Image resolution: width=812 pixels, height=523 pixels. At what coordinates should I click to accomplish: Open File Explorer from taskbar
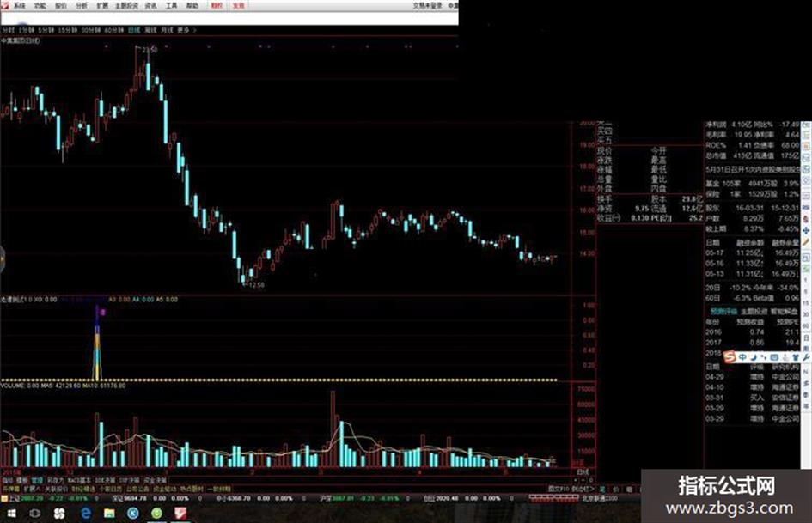tap(109, 514)
